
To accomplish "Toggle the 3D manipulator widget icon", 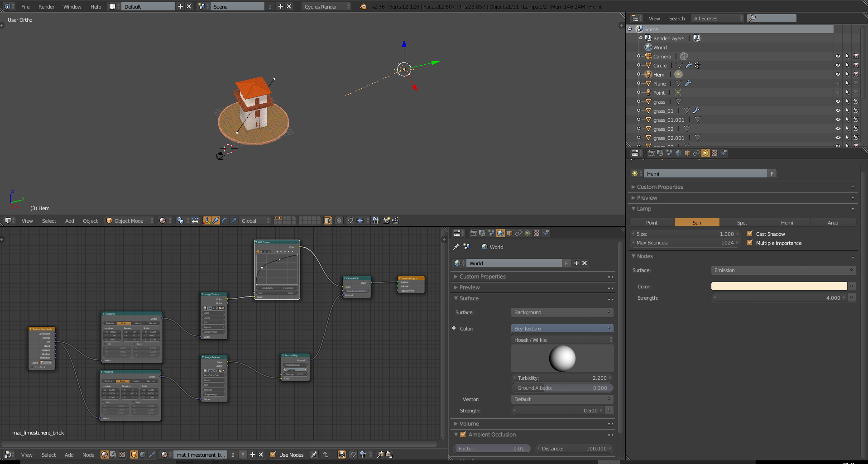I will click(207, 220).
